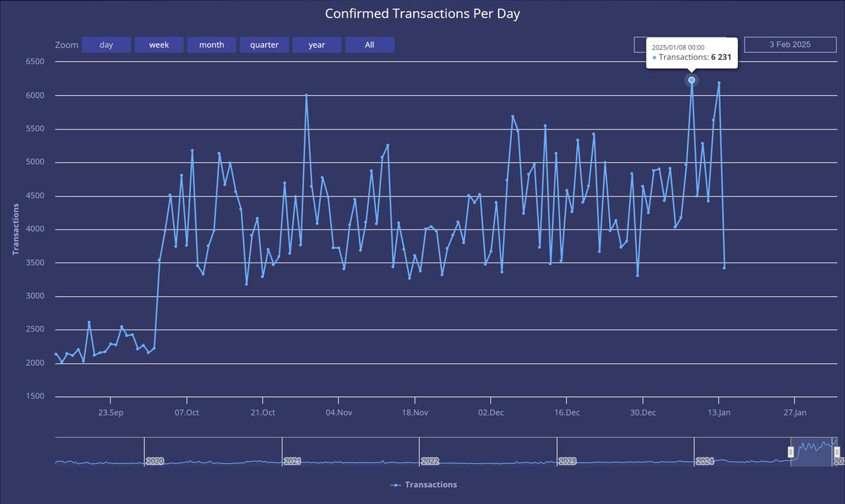Click the vertical "Transactions" axis title
This screenshot has width=845, height=504.
[15, 227]
